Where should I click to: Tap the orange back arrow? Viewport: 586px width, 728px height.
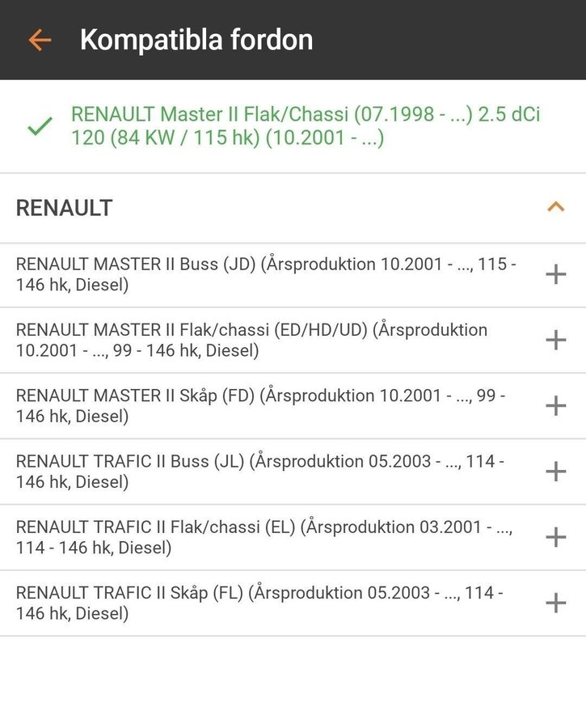(39, 40)
